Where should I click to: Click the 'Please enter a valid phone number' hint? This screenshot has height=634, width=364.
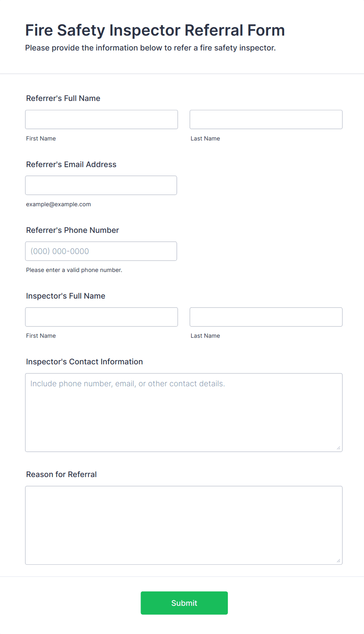[74, 270]
